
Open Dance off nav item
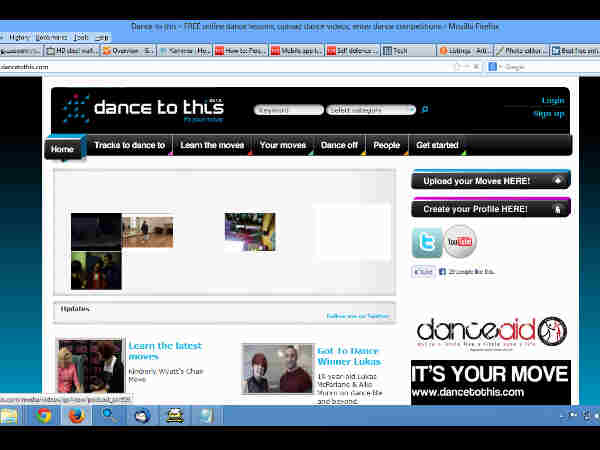(x=339, y=145)
